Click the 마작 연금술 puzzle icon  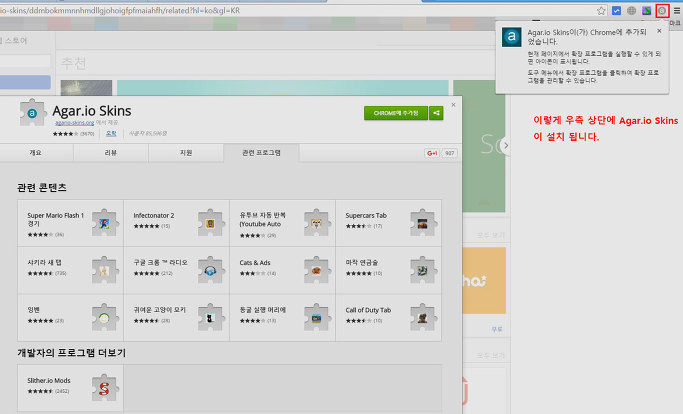tap(423, 271)
